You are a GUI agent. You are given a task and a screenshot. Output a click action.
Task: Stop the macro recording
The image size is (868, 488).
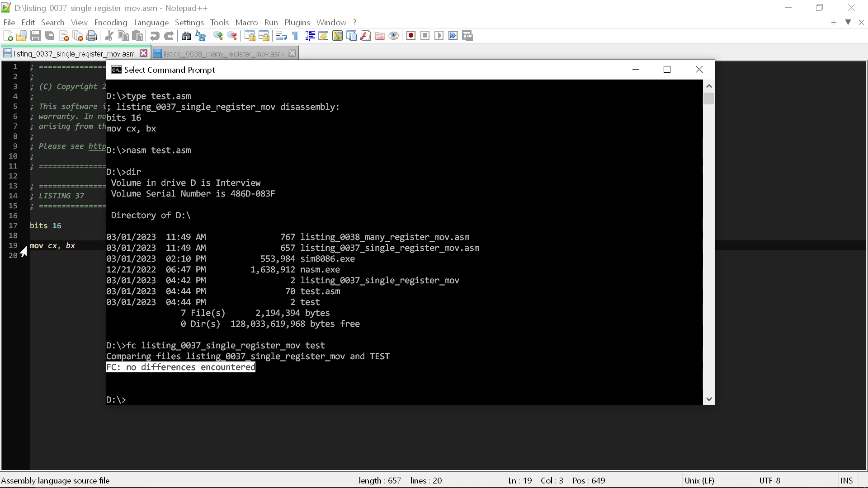[425, 36]
